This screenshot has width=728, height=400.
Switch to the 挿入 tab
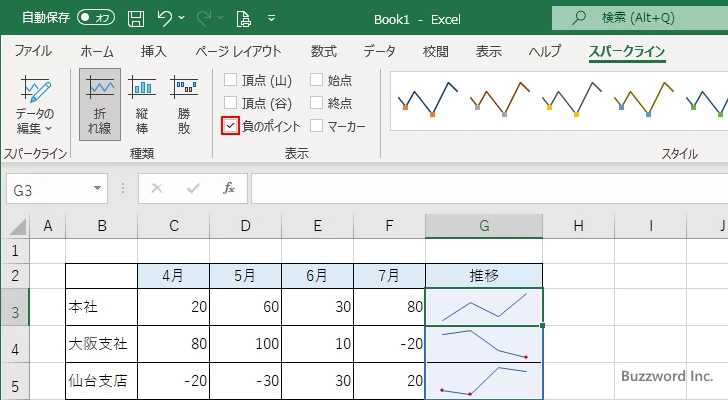click(x=153, y=51)
